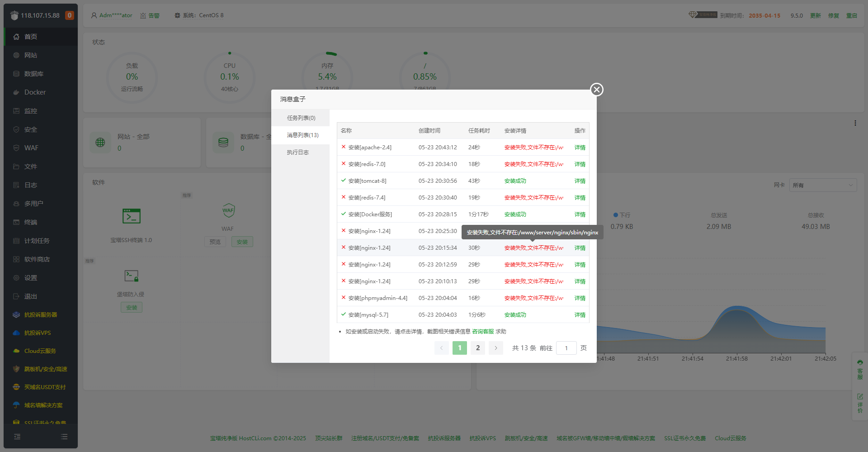Open the 软件商店 software store sidebar item

pyautogui.click(x=41, y=259)
